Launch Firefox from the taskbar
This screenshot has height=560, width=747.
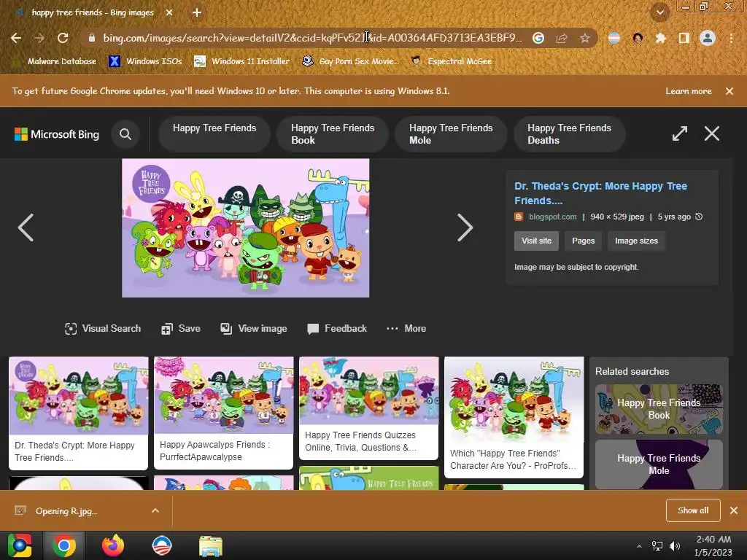[113, 545]
